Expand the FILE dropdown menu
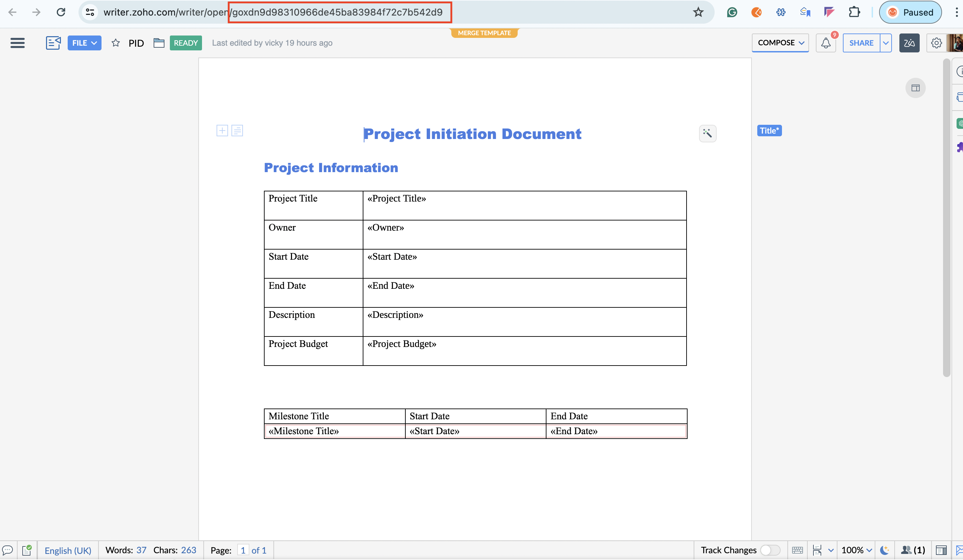 pos(85,43)
